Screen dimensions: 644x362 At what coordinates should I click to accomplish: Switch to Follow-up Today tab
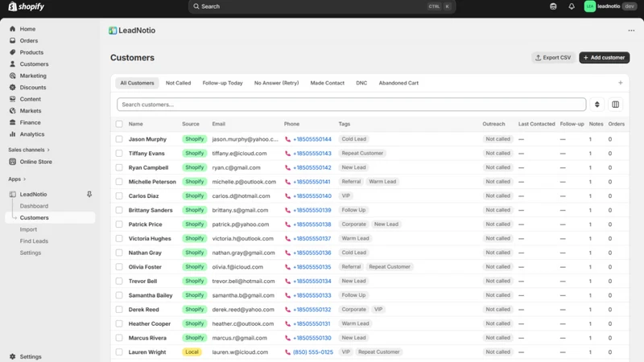pyautogui.click(x=223, y=83)
